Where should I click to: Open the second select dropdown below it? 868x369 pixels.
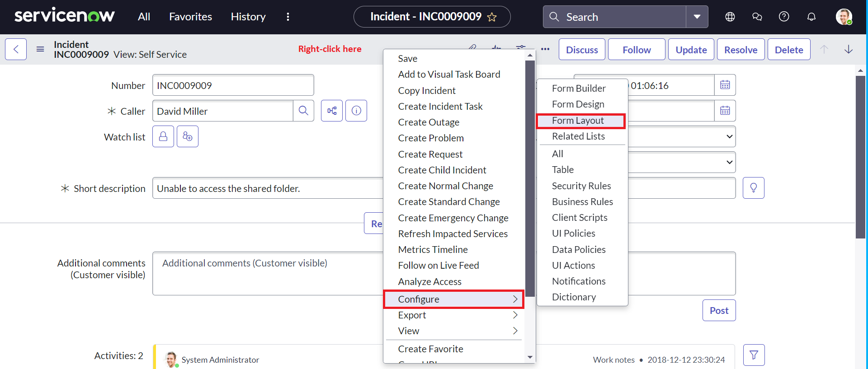[x=682, y=162]
